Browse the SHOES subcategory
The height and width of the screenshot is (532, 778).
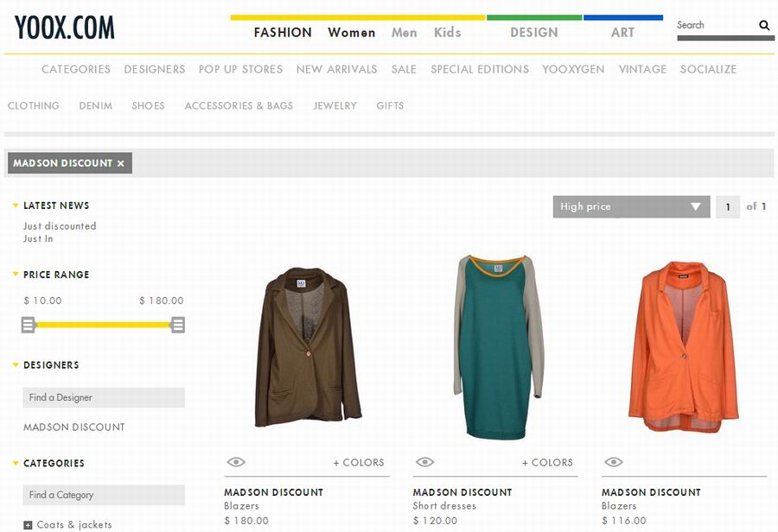pos(149,105)
